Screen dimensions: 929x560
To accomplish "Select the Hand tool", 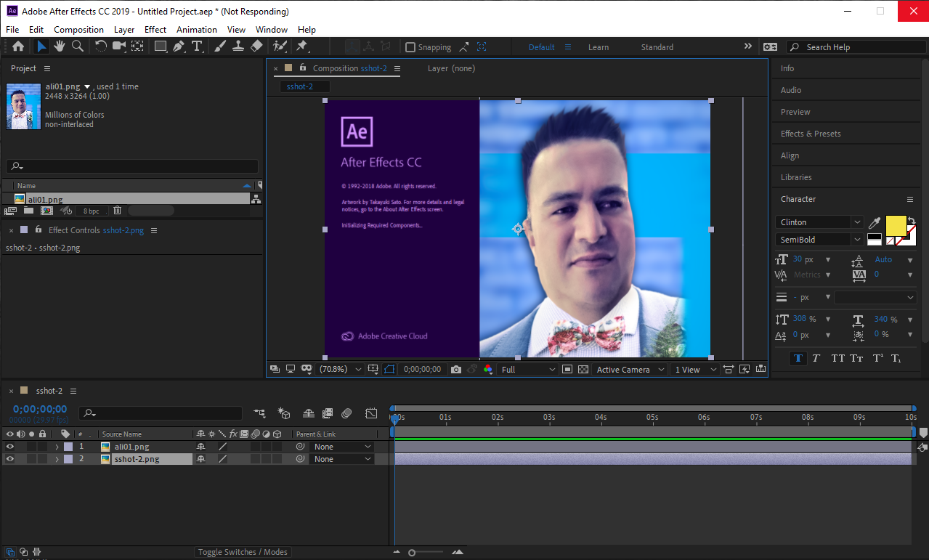I will coord(59,46).
